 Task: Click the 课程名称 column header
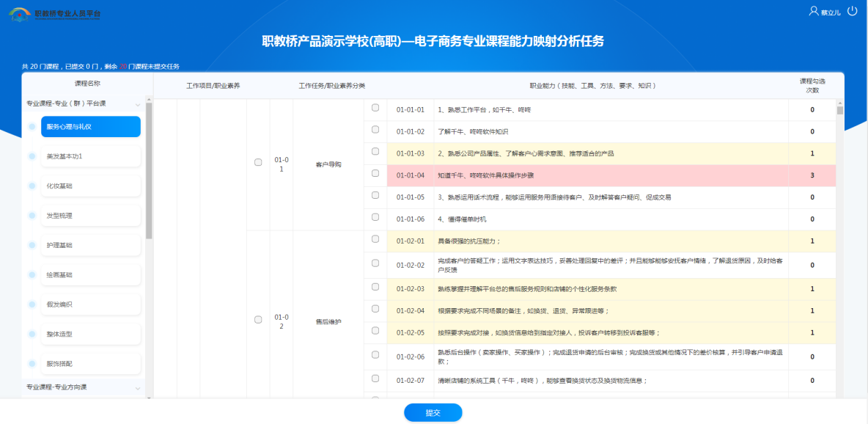[87, 84]
